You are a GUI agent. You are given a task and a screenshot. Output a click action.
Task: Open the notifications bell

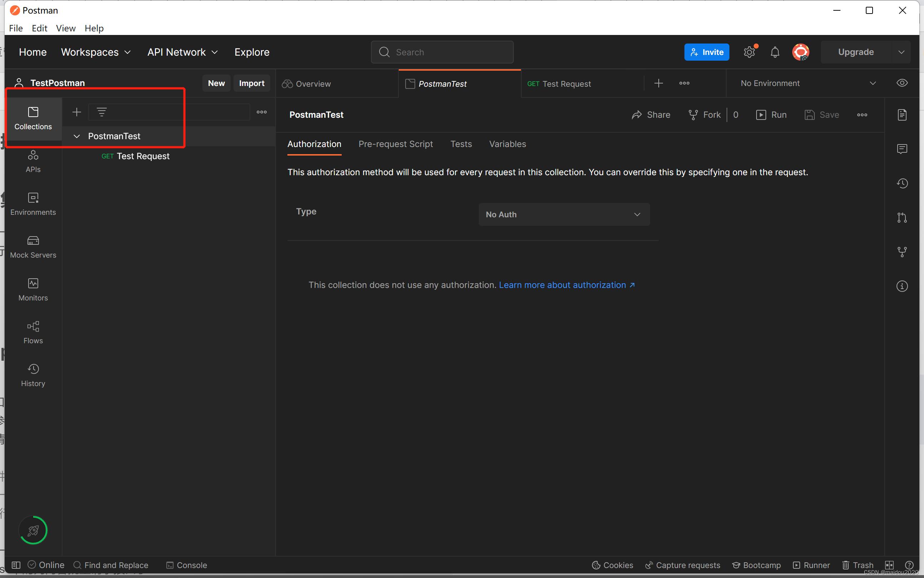point(775,52)
